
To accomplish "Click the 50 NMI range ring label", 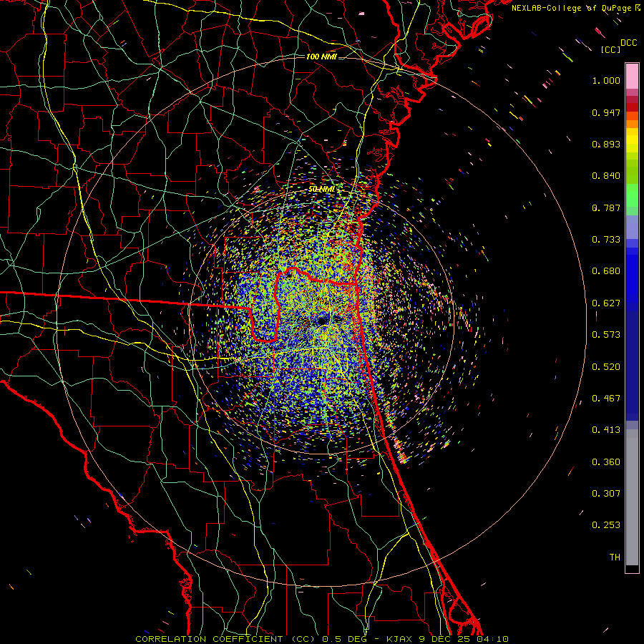I will click(x=321, y=190).
